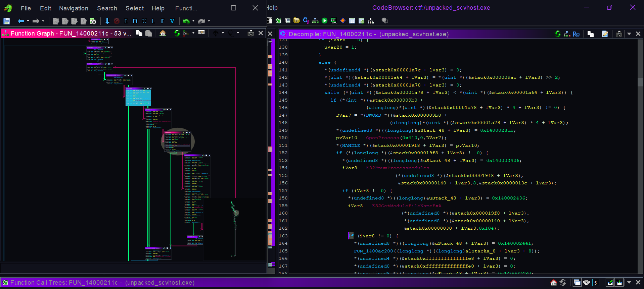Go to the function entry point home icon in Function Graph

(163, 33)
